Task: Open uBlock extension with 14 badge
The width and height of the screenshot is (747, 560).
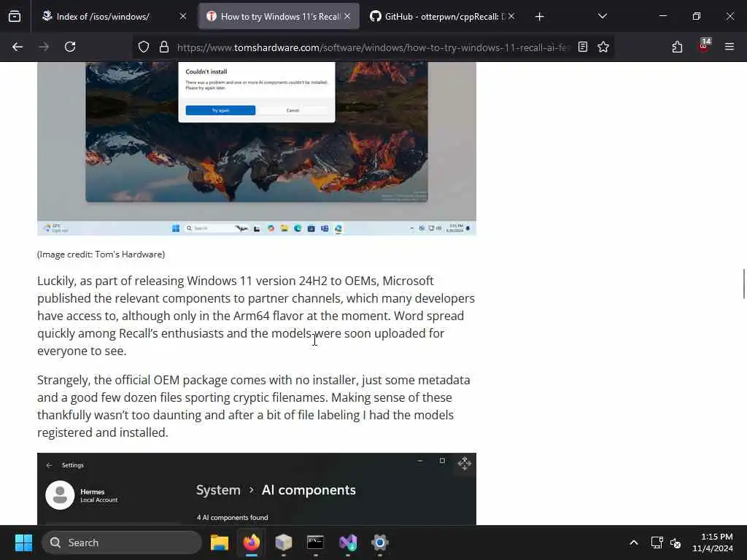Action: pyautogui.click(x=704, y=46)
